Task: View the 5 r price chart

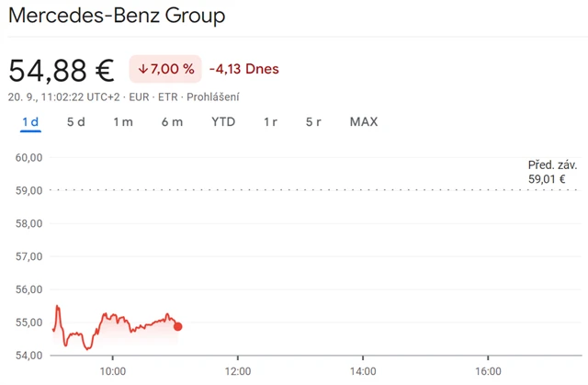Action: tap(313, 122)
